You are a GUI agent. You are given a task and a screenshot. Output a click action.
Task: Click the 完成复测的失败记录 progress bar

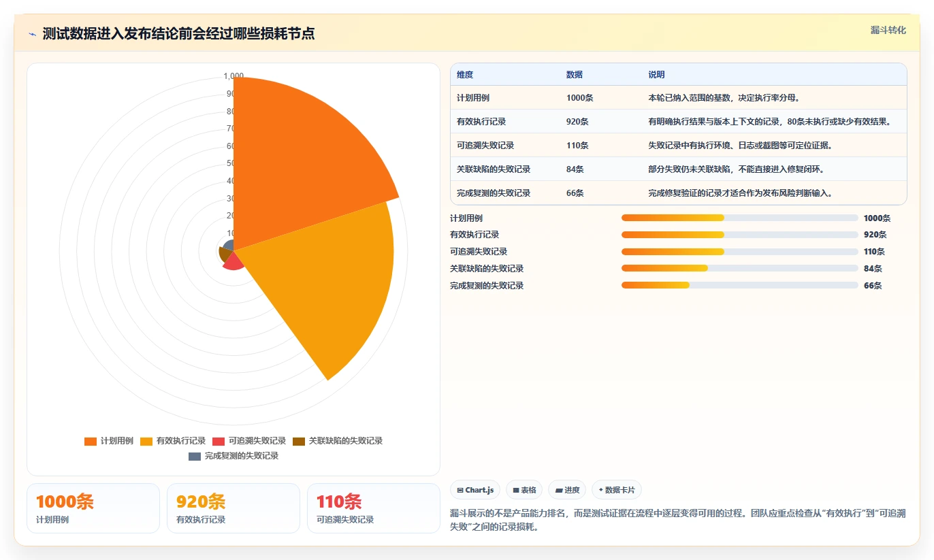[x=739, y=285]
